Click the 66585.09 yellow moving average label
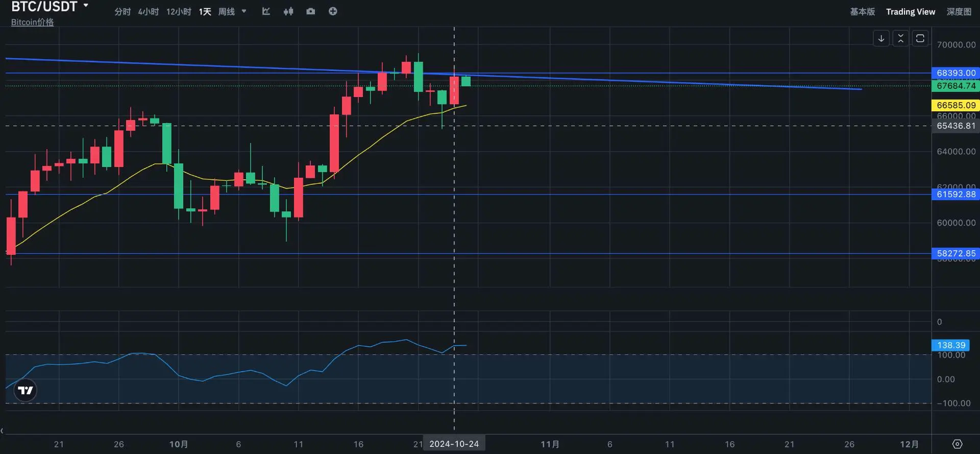The image size is (980, 454). [956, 105]
